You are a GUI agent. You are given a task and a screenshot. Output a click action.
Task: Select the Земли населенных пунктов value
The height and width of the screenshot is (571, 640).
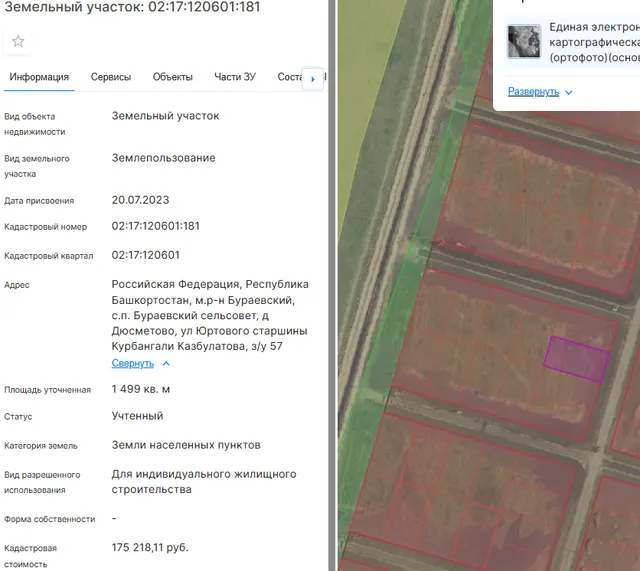tap(186, 445)
